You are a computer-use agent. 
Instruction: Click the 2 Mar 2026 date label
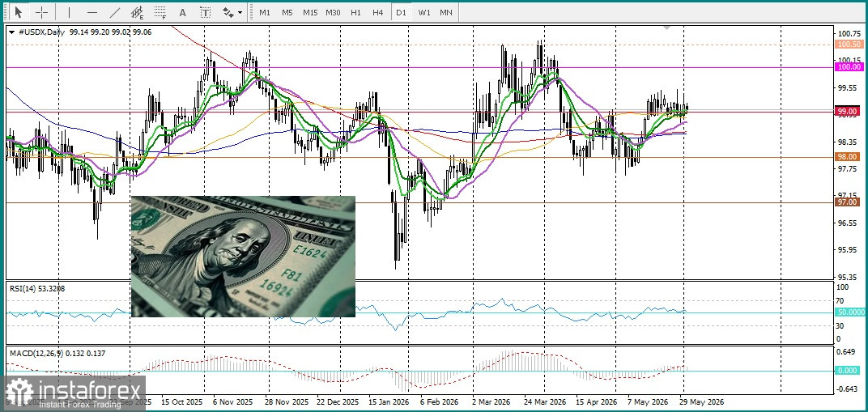click(x=491, y=401)
